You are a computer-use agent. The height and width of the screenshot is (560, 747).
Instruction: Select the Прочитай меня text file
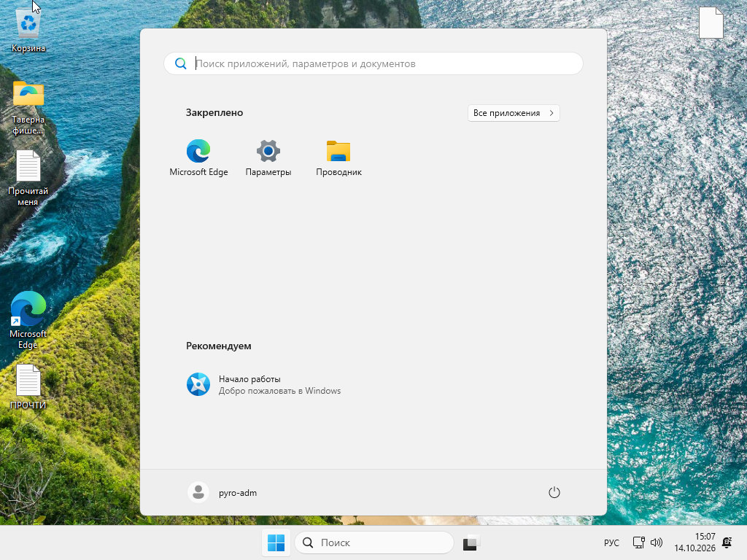[28, 178]
